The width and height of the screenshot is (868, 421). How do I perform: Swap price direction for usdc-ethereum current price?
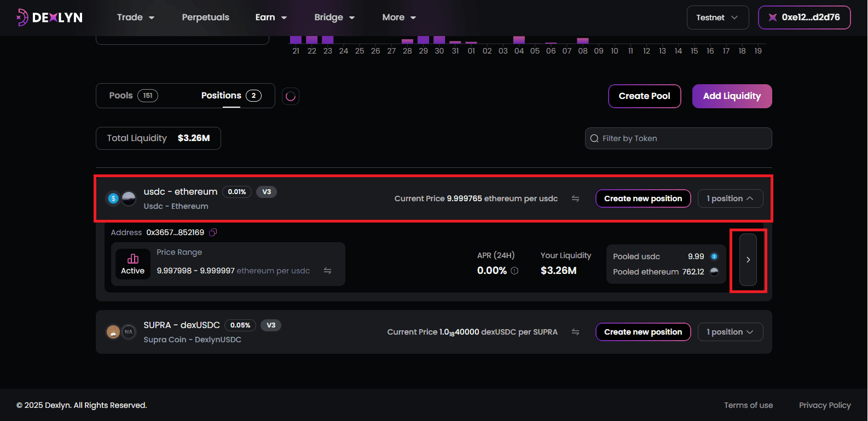(575, 198)
